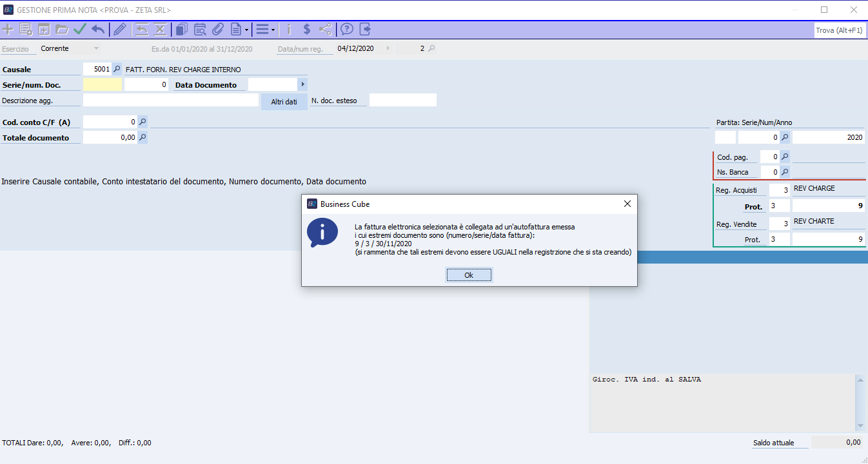Click the magnifier beside Totale documento
Screen dimensions: 868x464
143,137
